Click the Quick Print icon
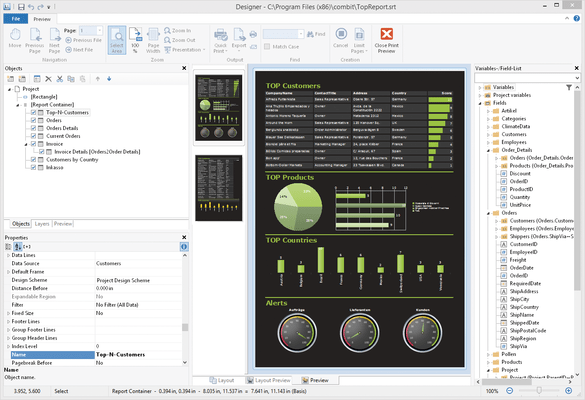The height and width of the screenshot is (400, 585). pyautogui.click(x=220, y=35)
